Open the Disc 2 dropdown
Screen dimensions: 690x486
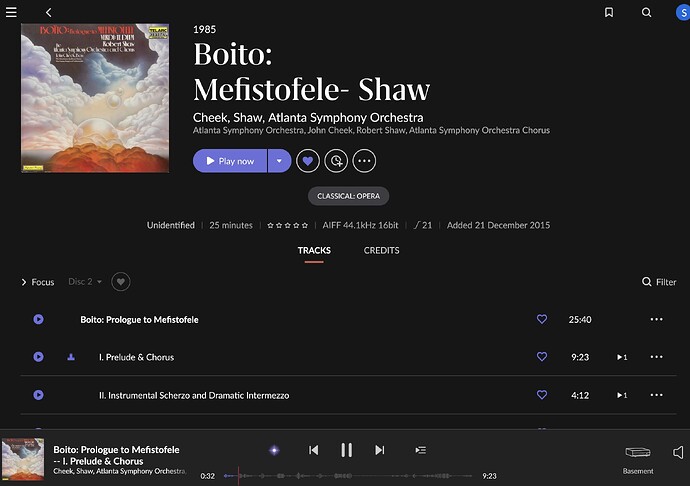85,282
